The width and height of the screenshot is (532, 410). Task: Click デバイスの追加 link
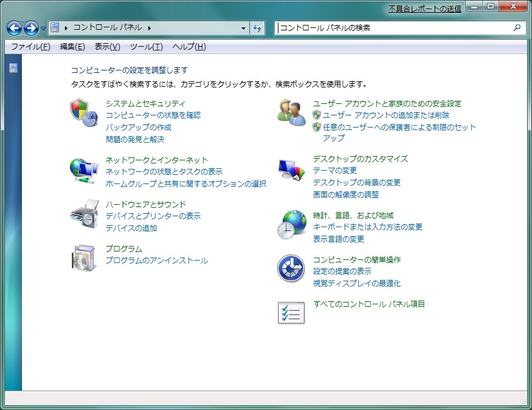[131, 228]
